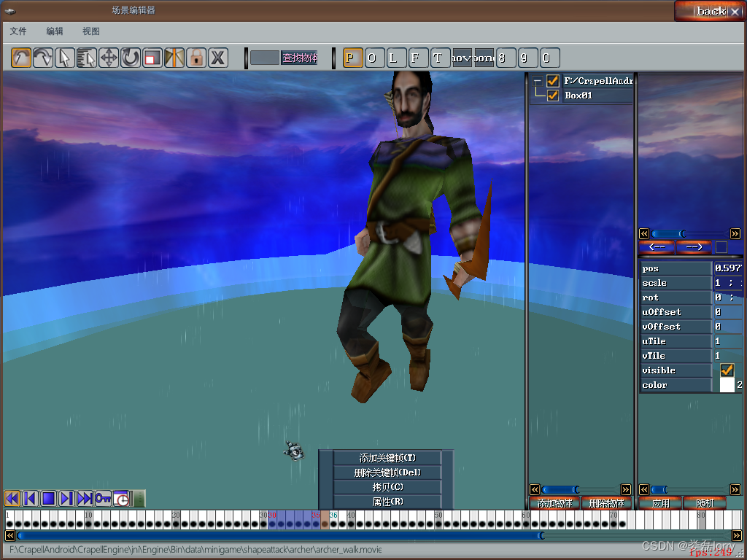Image resolution: width=747 pixels, height=560 pixels.
Task: Click scroll-right arrow above --> button
Action: click(x=735, y=234)
